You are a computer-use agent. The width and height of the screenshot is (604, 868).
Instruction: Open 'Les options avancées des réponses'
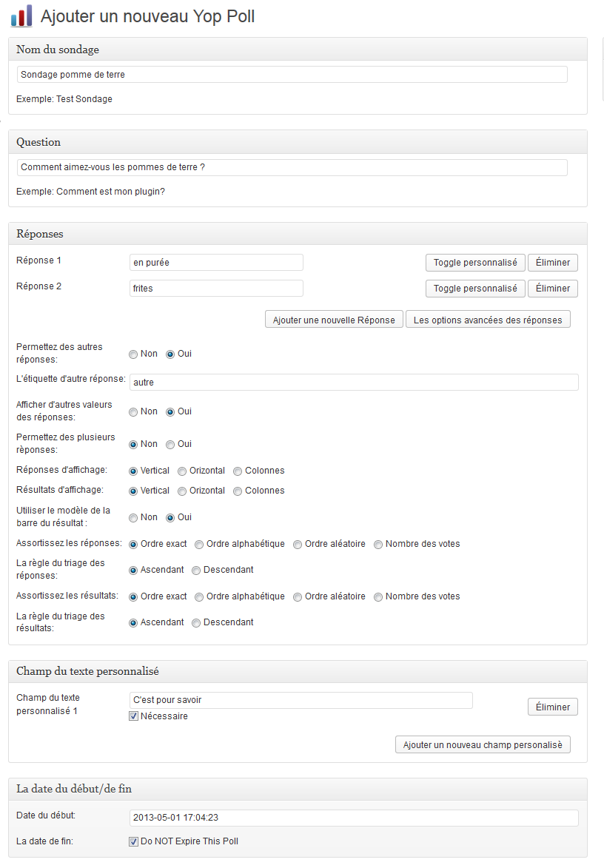[x=488, y=320]
